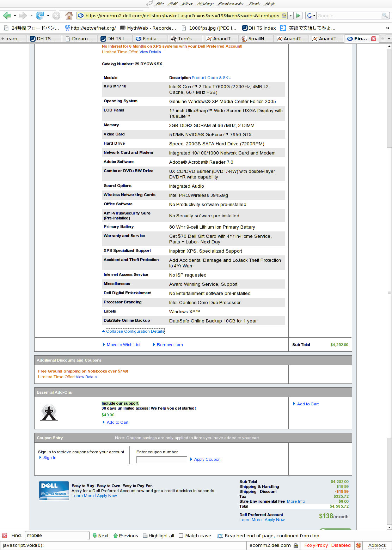Click the FoxyProxy: Disabled status entry
Screen dimensions: 392x550
tap(327, 545)
